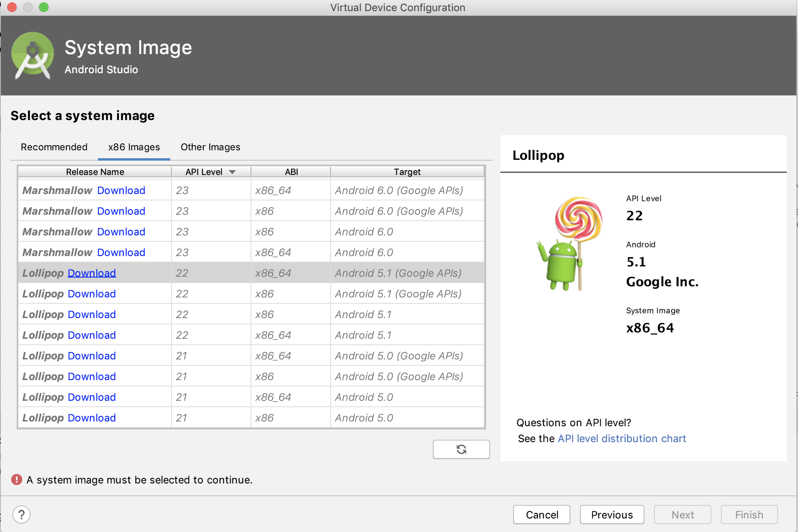
Task: Click the Release Name column header
Action: coord(95,172)
